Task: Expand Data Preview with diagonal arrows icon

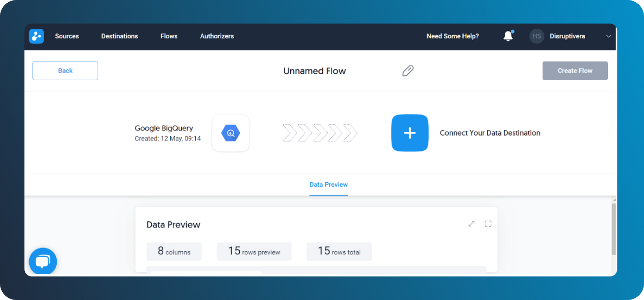Action: (x=471, y=223)
